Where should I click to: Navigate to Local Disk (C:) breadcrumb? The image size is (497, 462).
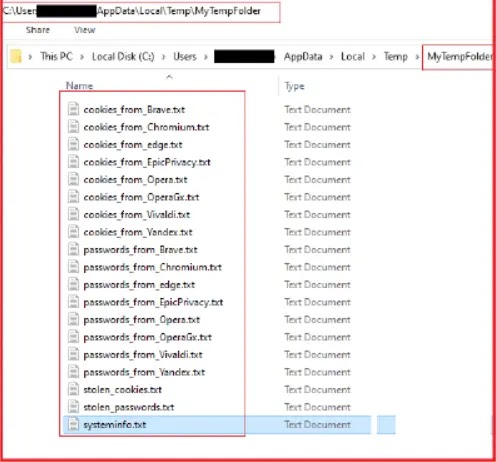click(123, 57)
